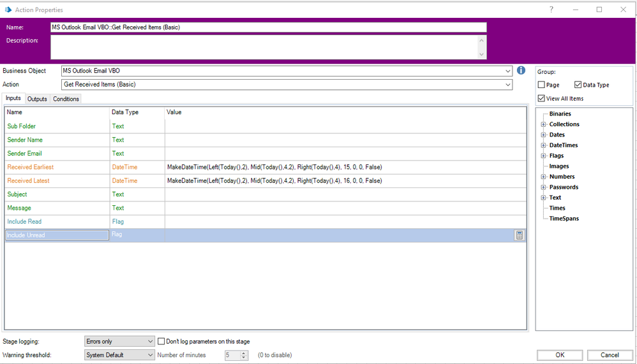
Task: Expand the Text tree node
Action: [543, 198]
